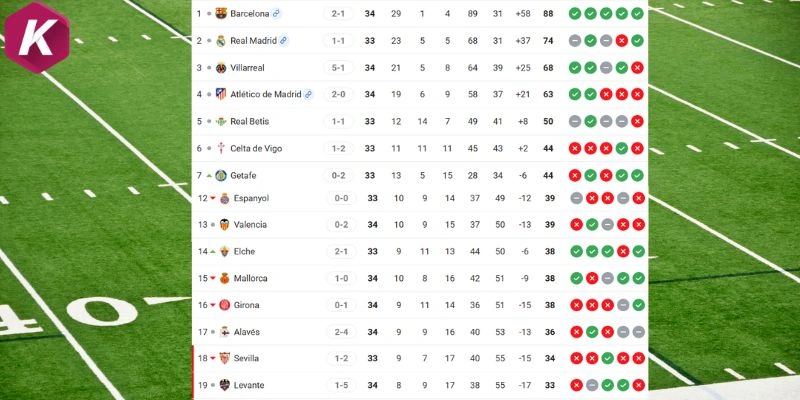Select the Getafe blue crest icon
The height and width of the screenshot is (400, 800).
[x=221, y=176]
